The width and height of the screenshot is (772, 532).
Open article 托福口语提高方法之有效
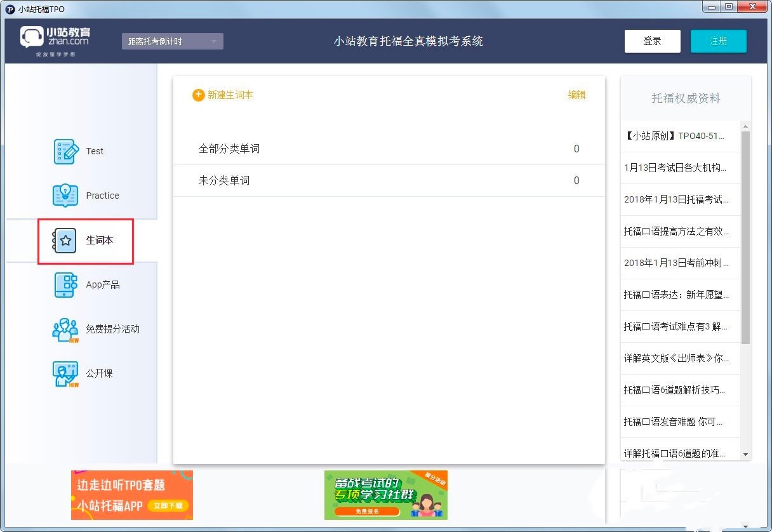[x=681, y=232]
